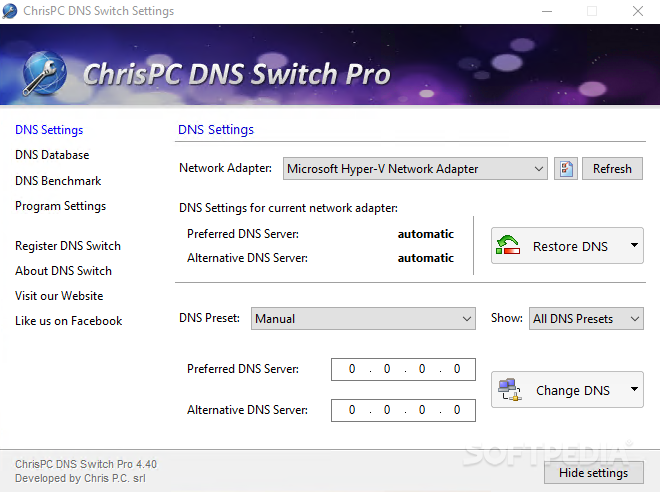Image resolution: width=660 pixels, height=492 pixels.
Task: Expand the Change DNS button arrow
Action: coord(634,389)
